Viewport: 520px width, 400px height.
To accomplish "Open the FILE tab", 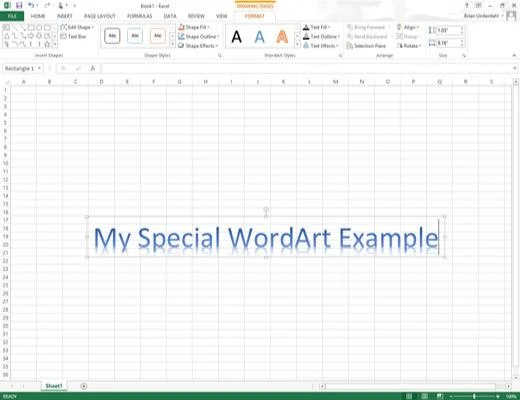I will [12, 16].
